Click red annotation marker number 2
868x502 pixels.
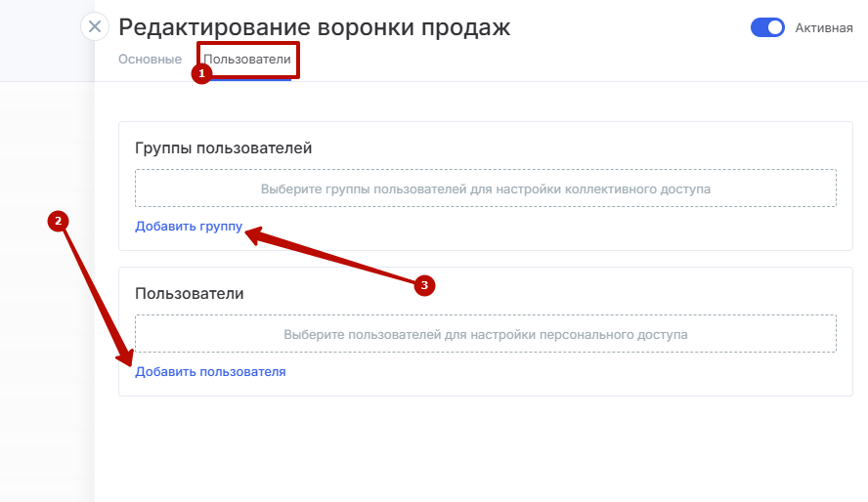click(x=59, y=222)
